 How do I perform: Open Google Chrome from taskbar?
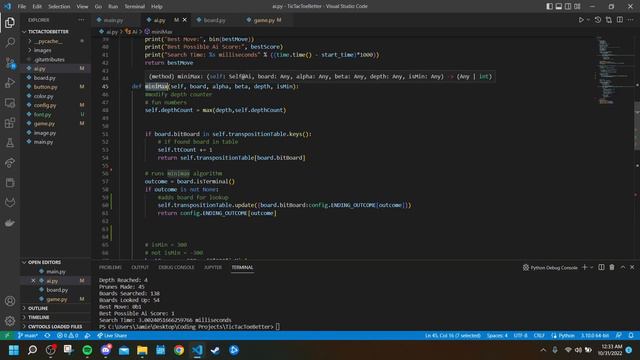coord(179,350)
